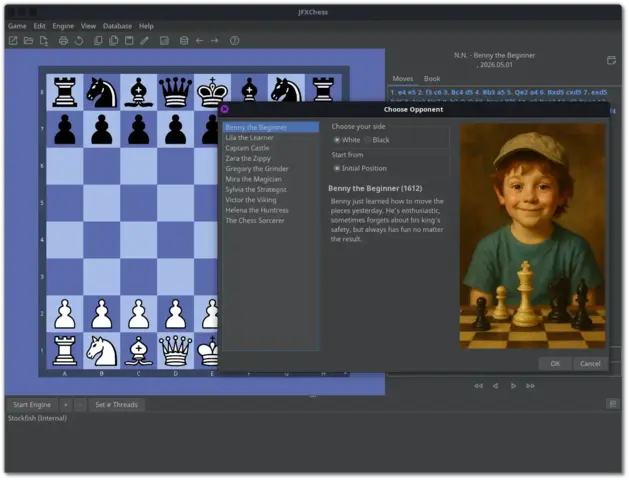
Task: Click the flip board rotate icon
Action: point(79,41)
